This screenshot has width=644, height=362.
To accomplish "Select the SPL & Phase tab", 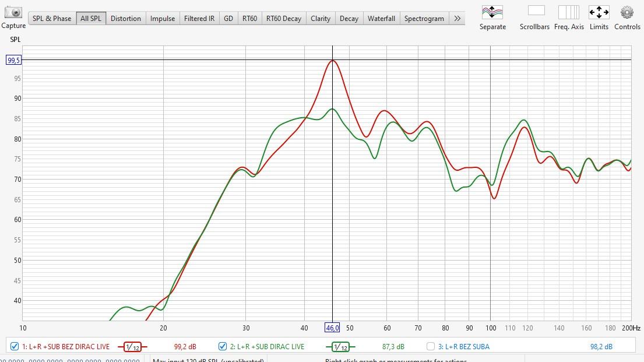I will pos(52,19).
